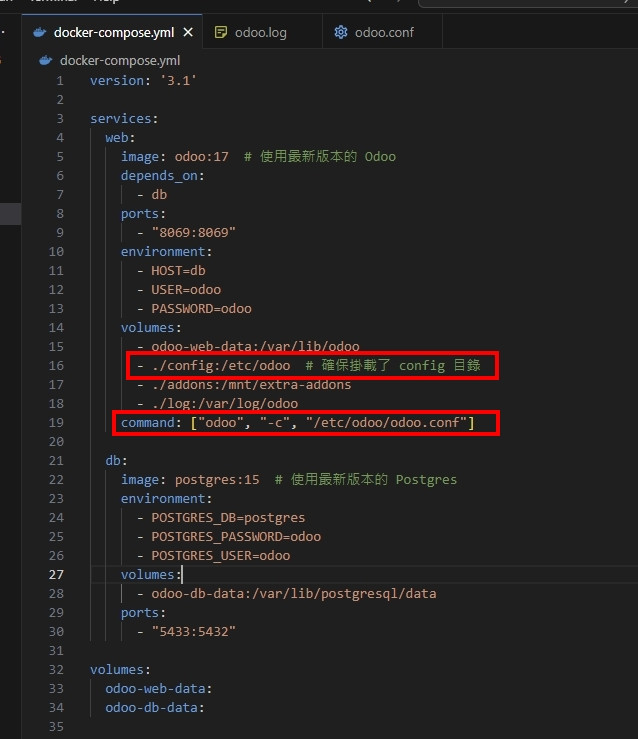Click the "8069:8069" port value

click(193, 233)
